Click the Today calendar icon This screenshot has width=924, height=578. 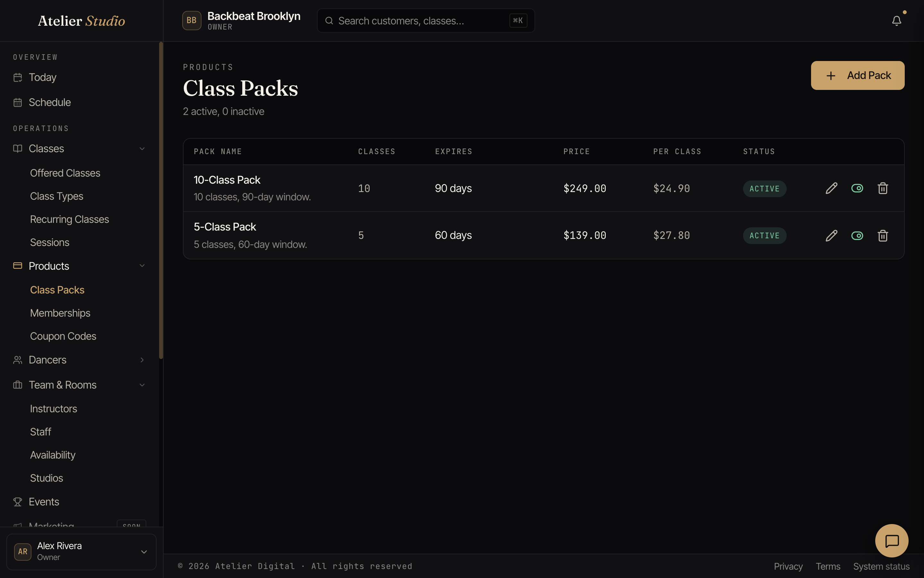[18, 78]
